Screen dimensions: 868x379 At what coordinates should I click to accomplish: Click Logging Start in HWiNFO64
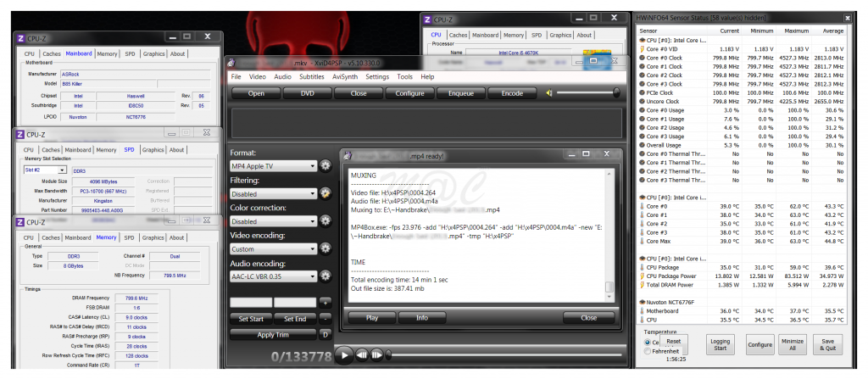[719, 345]
